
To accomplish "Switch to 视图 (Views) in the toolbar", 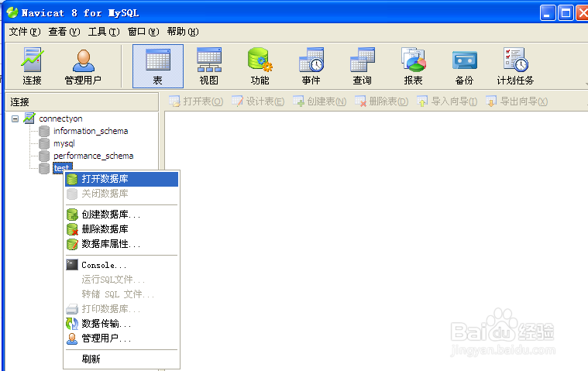I will (209, 67).
